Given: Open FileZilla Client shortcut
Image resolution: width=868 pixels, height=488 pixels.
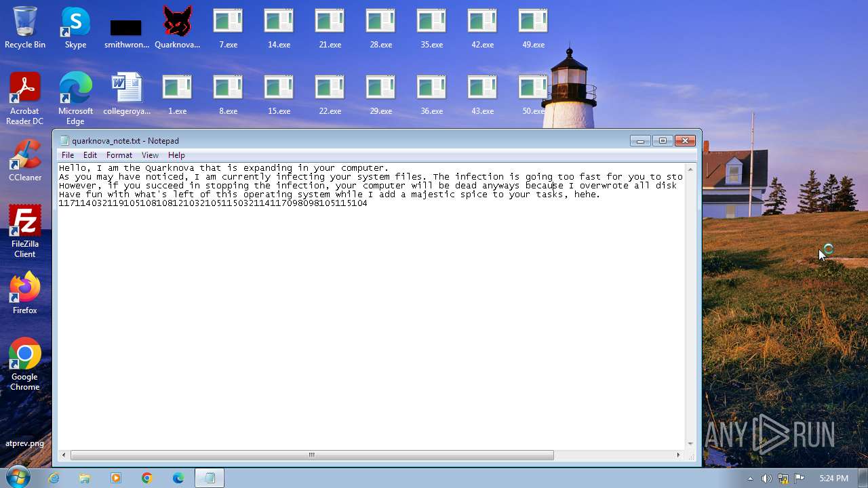Looking at the screenshot, I should (x=25, y=231).
